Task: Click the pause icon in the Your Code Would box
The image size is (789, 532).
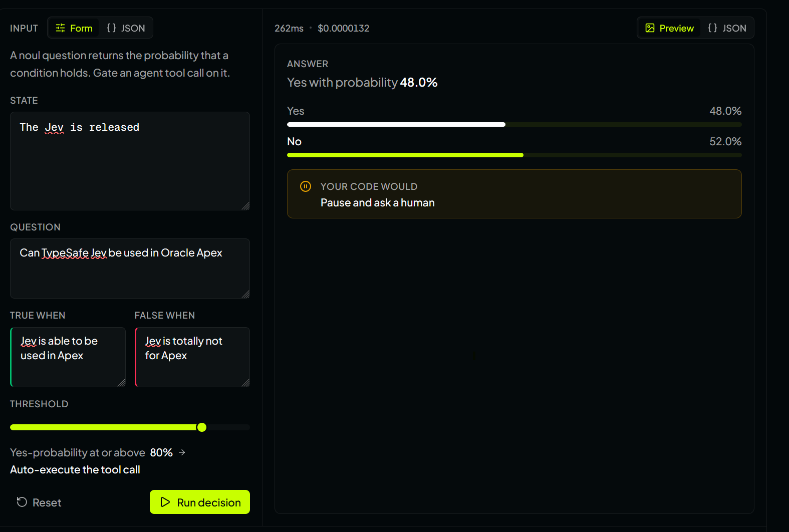Action: (306, 186)
